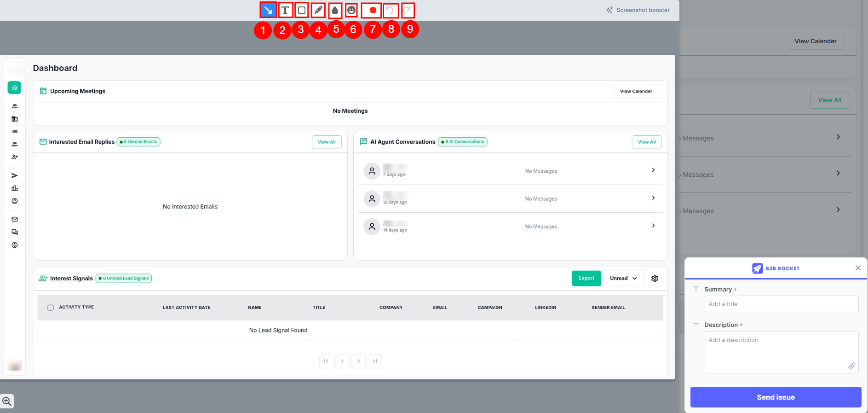Enable Screenshot booster
Screen dimensions: 868x413
638,10
